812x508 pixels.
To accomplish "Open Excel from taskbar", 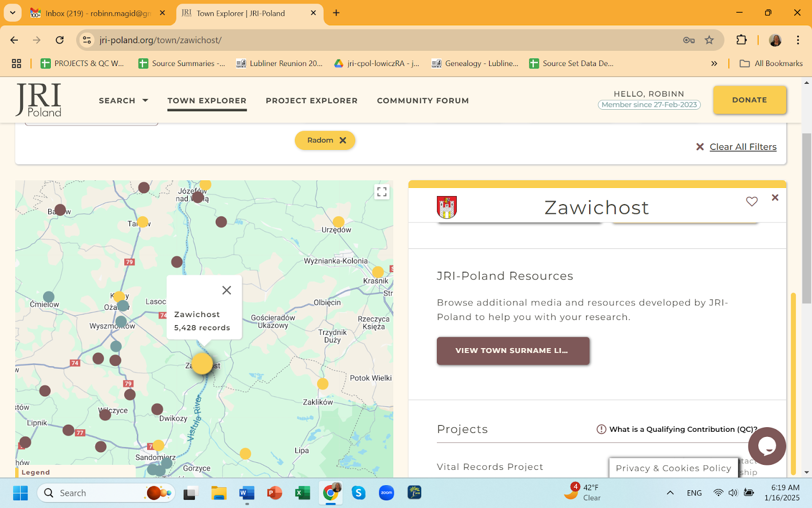I will click(x=302, y=493).
